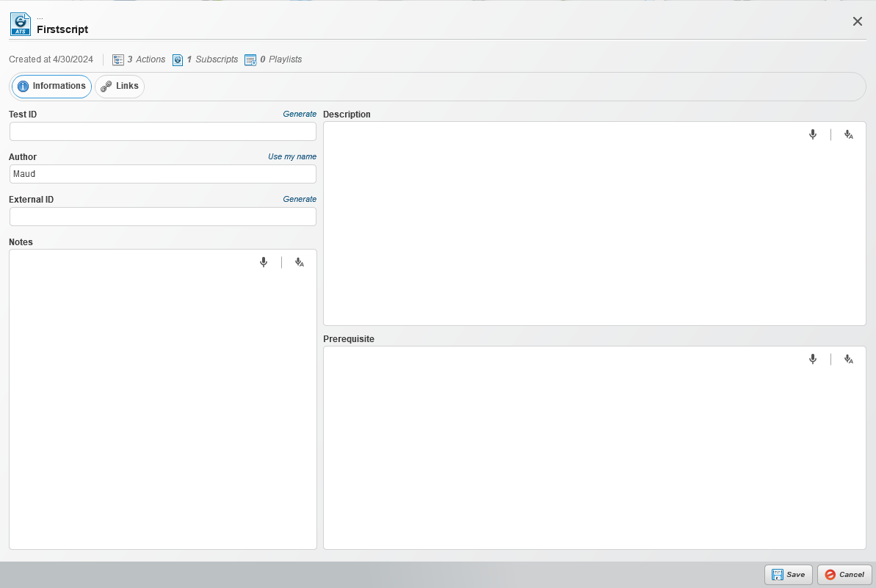Screen dimensions: 876x588
Task: Start microphone dictation in Notes
Action: (264, 262)
